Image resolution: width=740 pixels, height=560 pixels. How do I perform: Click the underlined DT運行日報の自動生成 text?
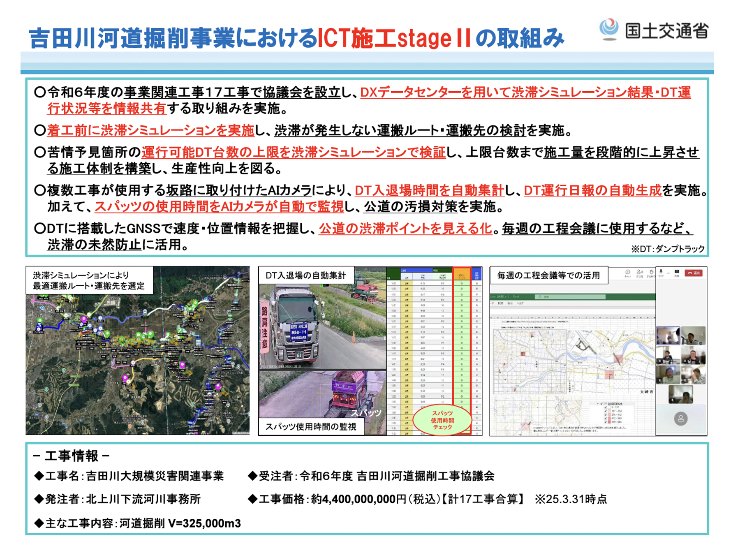pos(592,190)
